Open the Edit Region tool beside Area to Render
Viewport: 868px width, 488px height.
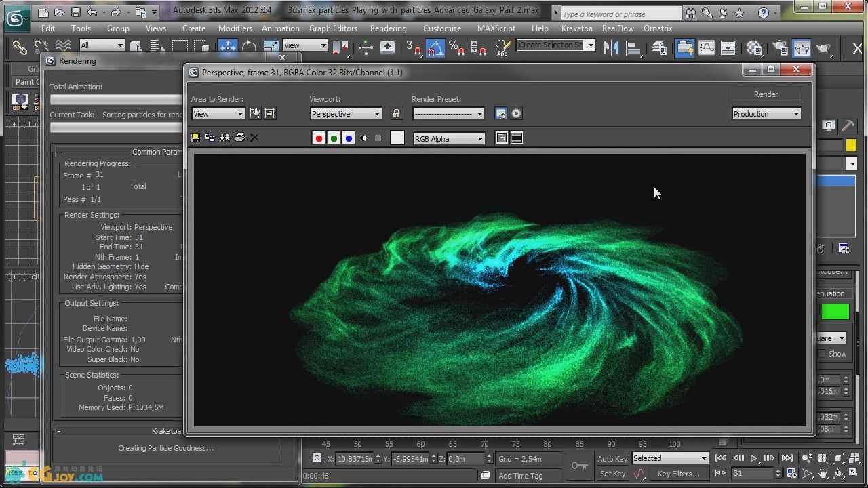click(255, 113)
